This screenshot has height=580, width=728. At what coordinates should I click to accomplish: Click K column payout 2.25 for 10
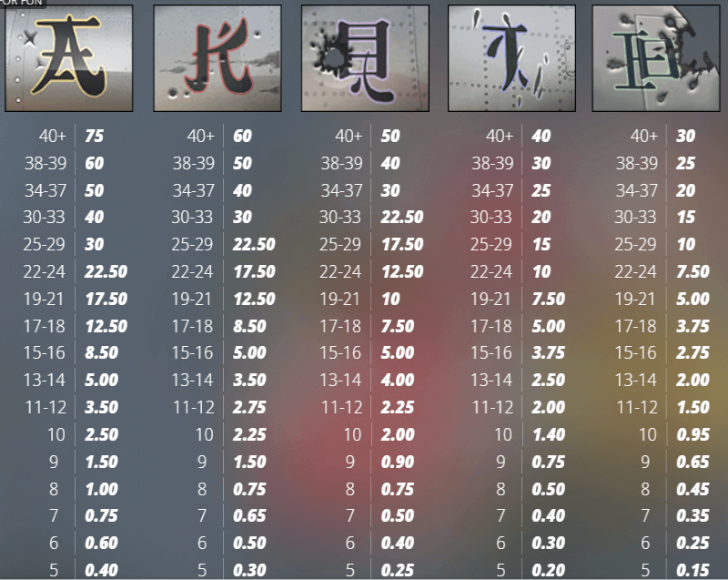[x=249, y=434]
